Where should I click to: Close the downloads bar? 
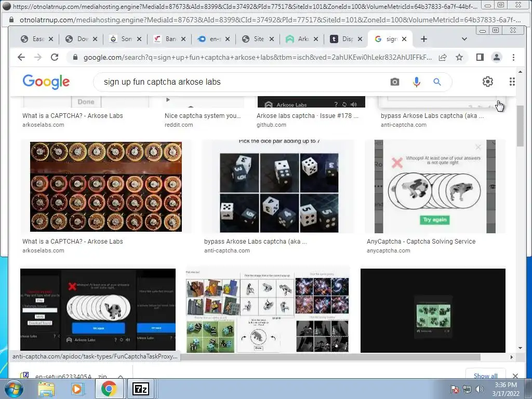coord(515,376)
